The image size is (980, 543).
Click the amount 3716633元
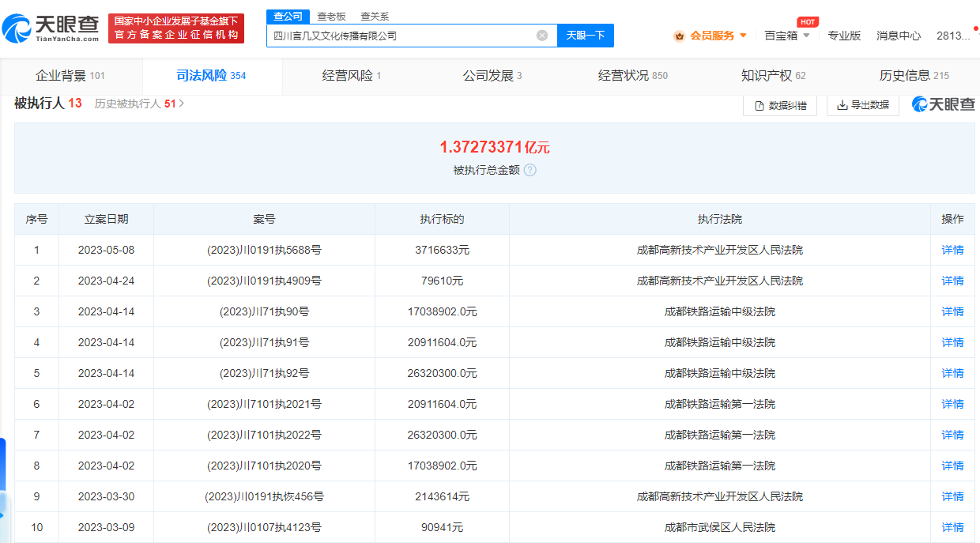[442, 250]
